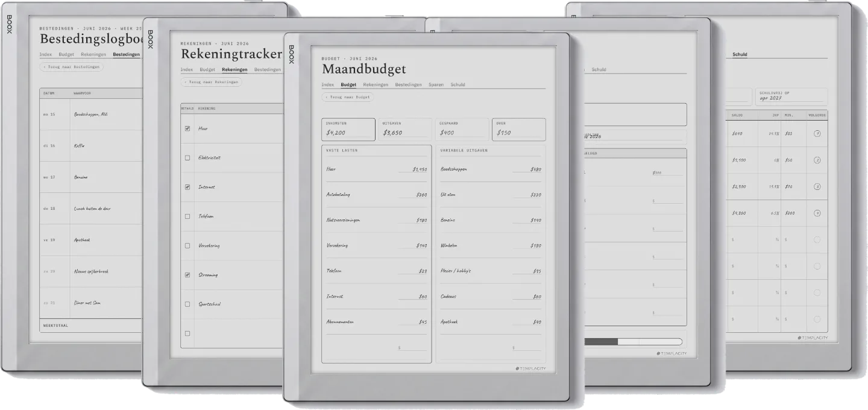868x410 pixels.
Task: Switch to the Schuld tab in Maandbudget
Action: pyautogui.click(x=458, y=84)
